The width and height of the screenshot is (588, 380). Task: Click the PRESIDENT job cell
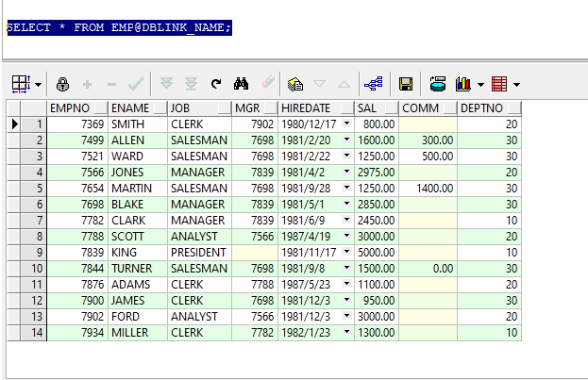point(199,253)
